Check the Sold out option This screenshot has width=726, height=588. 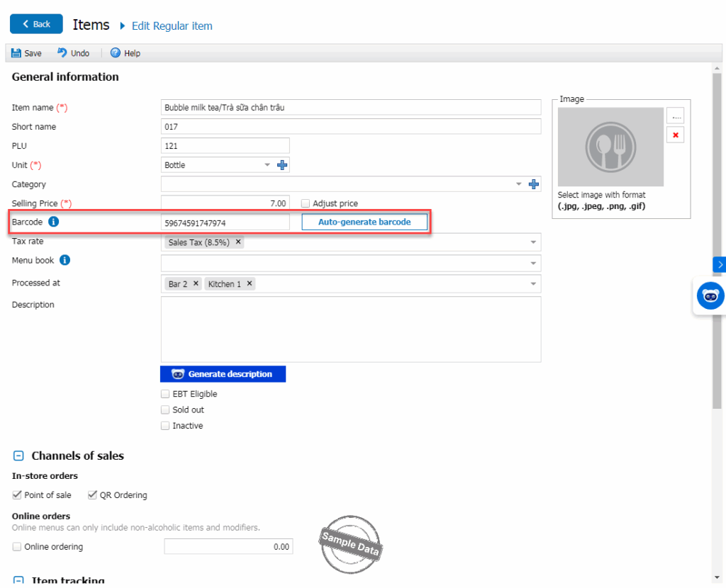[x=165, y=409]
